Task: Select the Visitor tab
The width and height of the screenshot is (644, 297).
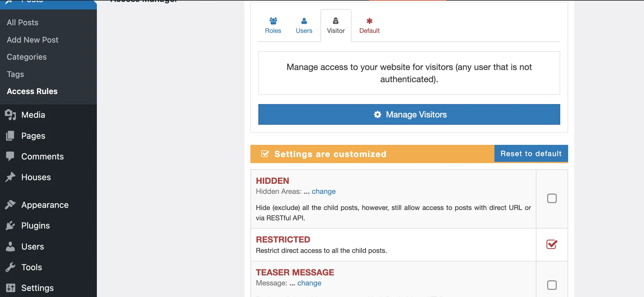Action: [336, 26]
